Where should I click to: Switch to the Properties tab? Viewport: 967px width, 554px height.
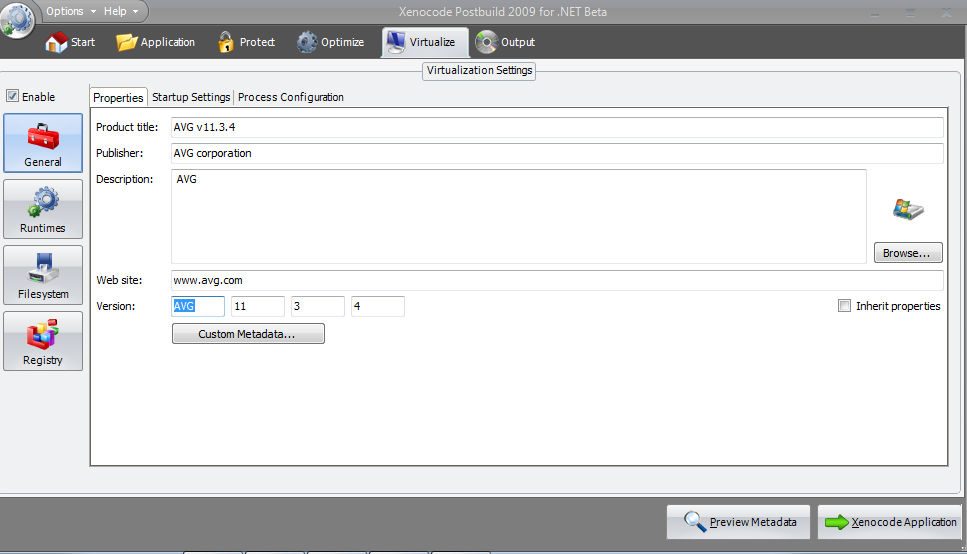tap(118, 97)
